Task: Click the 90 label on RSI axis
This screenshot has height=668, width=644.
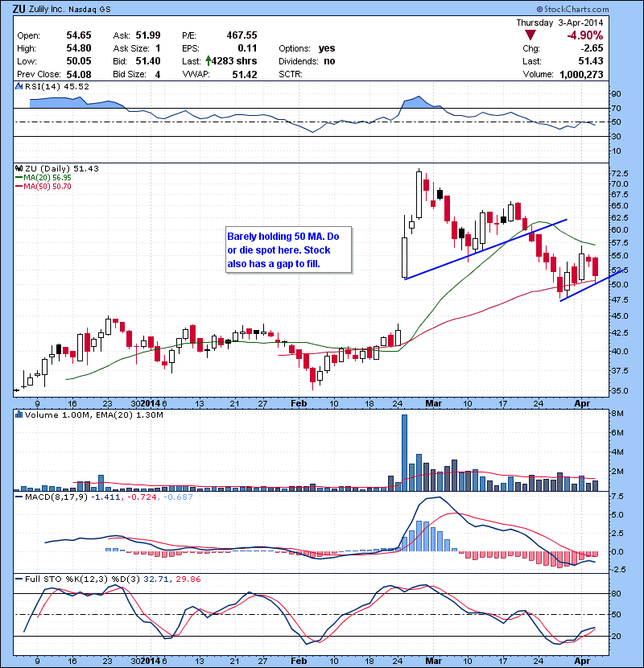Action: (616, 93)
